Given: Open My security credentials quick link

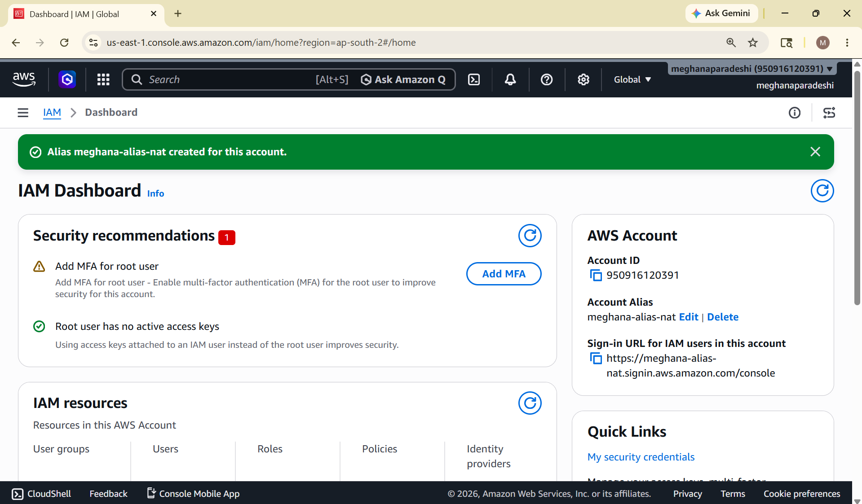Looking at the screenshot, I should [641, 457].
